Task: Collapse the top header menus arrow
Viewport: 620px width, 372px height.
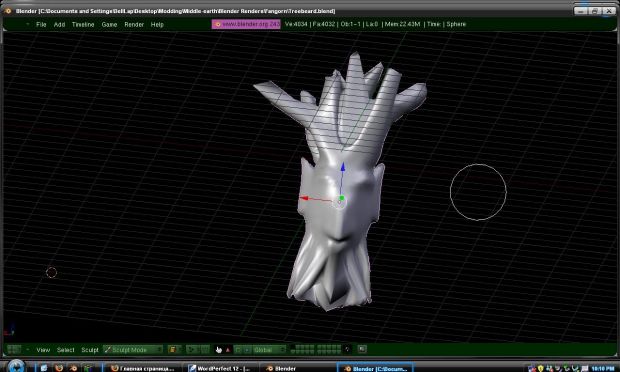Action: [28, 24]
